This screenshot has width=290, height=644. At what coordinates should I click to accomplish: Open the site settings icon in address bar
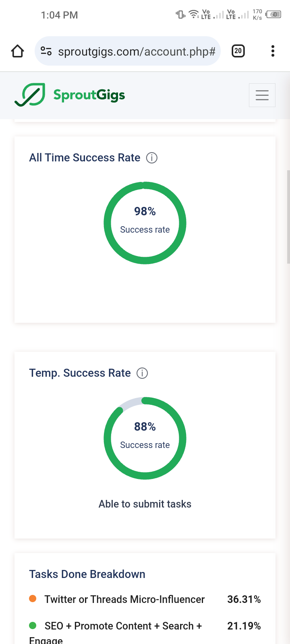46,51
